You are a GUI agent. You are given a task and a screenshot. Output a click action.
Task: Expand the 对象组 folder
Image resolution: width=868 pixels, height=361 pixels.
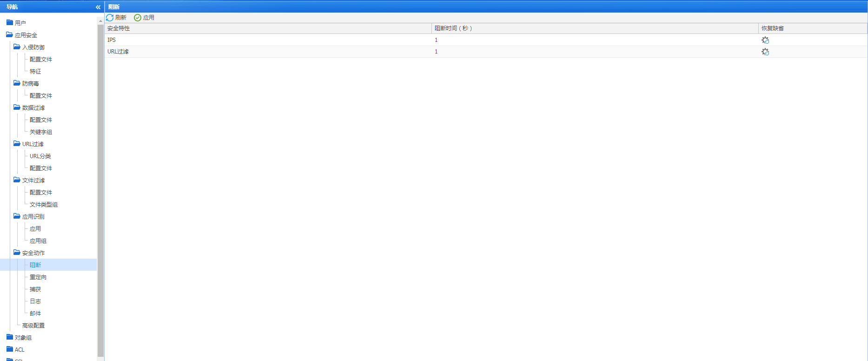click(10, 337)
